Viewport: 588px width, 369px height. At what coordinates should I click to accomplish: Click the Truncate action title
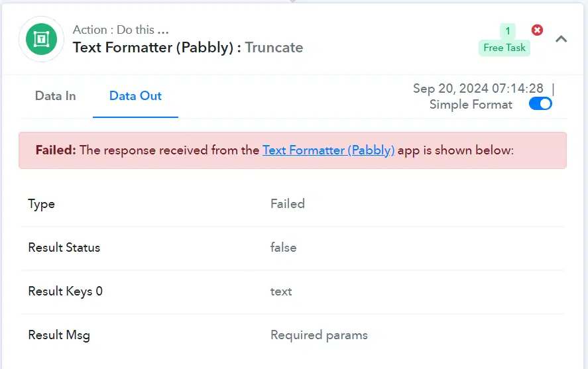pyautogui.click(x=274, y=48)
